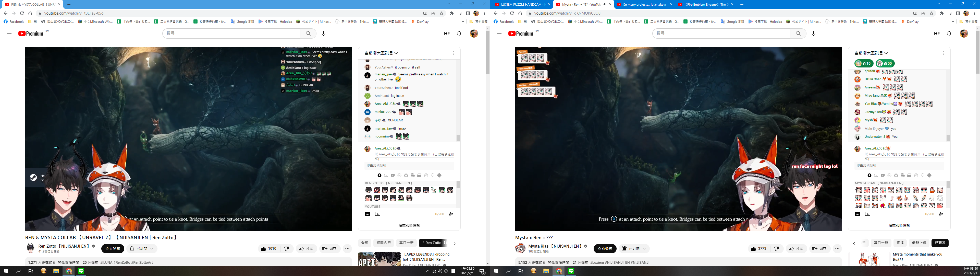Toggle side panel in right browser
Screen dimensions: 980x276
[958, 13]
